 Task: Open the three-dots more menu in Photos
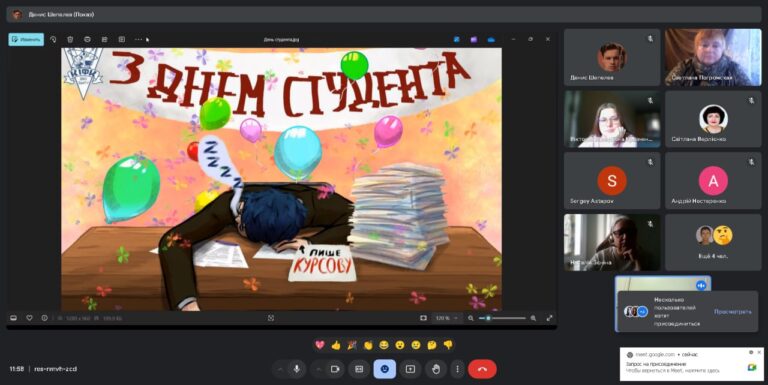[139, 39]
